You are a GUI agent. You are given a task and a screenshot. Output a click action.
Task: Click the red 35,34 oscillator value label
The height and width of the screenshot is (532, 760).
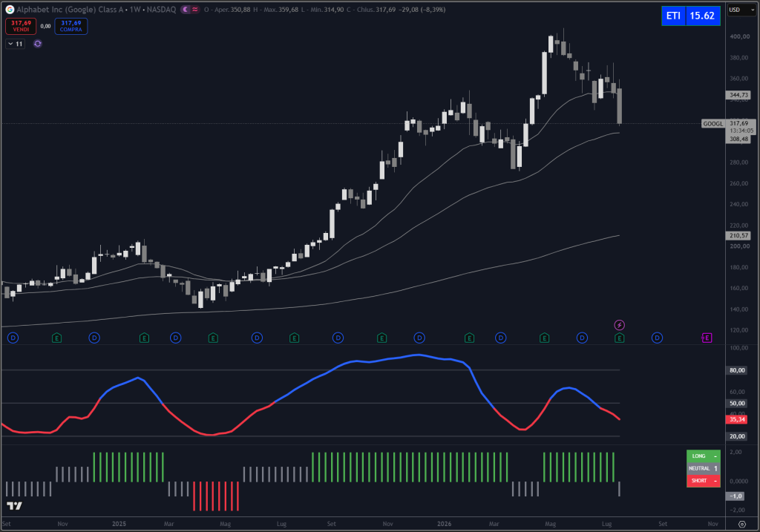point(737,420)
